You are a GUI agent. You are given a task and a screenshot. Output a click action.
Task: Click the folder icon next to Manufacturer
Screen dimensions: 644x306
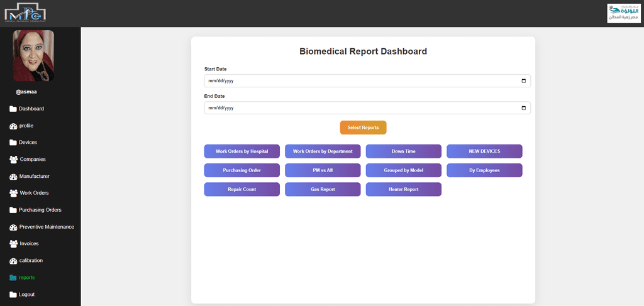13,177
